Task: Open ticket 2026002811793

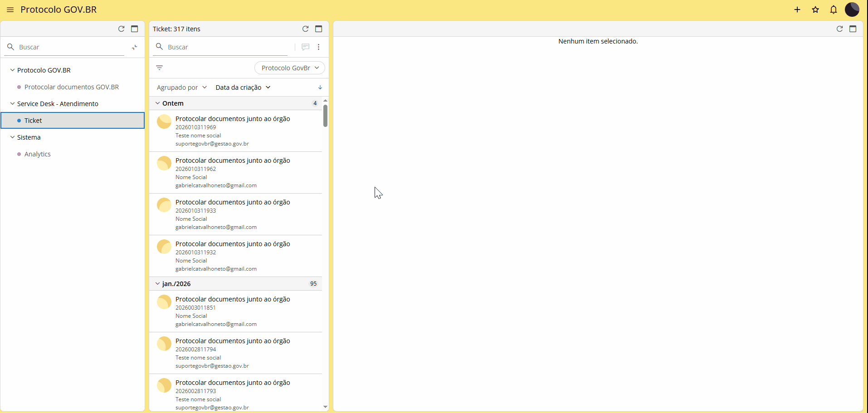Action: [235, 393]
